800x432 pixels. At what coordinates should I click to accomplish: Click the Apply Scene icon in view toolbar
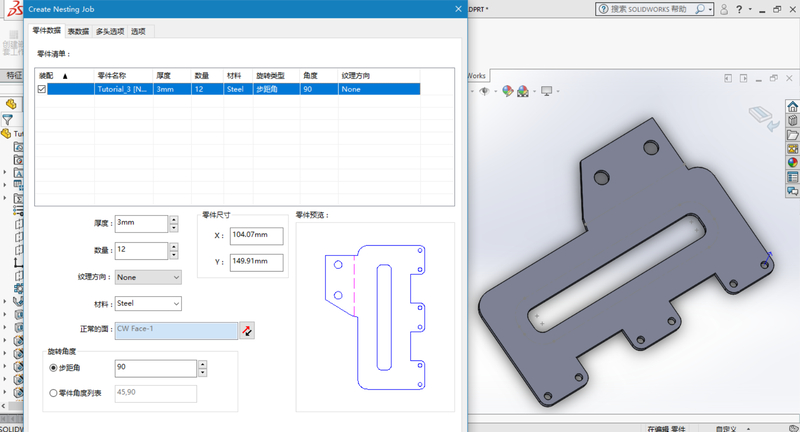pos(523,91)
